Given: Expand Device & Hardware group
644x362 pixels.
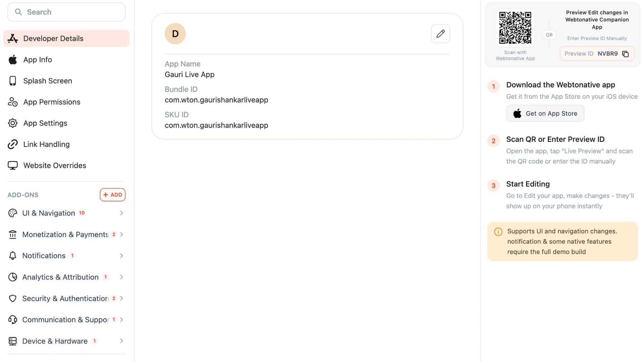Looking at the screenshot, I should [x=66, y=341].
